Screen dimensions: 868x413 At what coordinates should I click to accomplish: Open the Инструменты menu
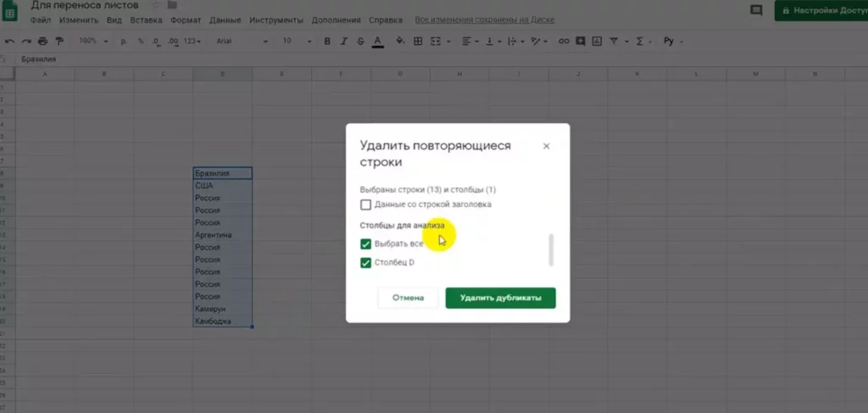tap(275, 20)
